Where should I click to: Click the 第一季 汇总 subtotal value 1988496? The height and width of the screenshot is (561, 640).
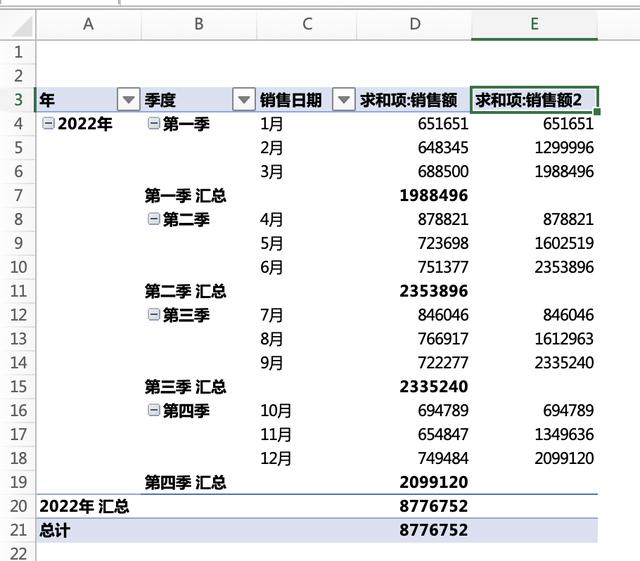click(432, 195)
